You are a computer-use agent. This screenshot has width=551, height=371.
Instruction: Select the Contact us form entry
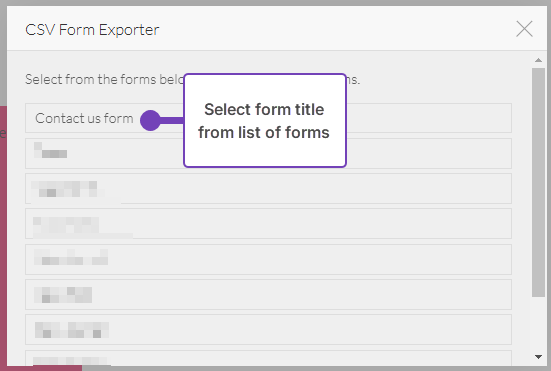(268, 118)
